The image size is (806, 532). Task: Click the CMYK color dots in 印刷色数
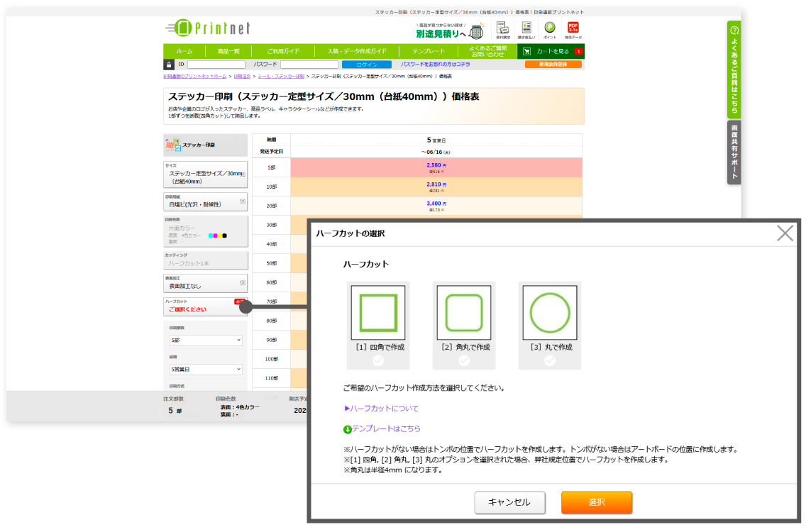coord(217,236)
